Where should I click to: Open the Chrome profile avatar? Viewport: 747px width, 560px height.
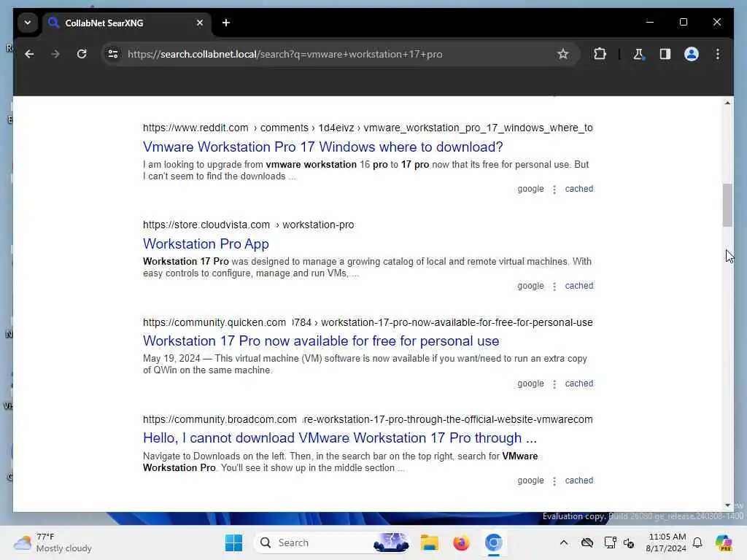point(692,54)
